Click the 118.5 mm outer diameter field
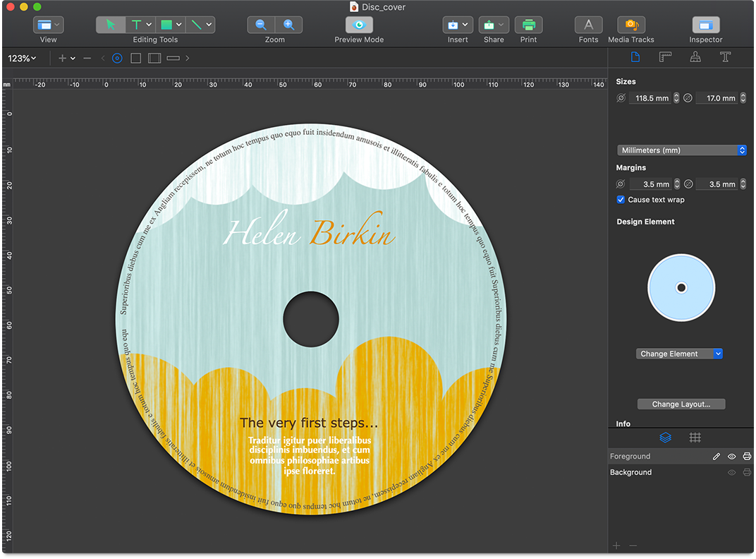 click(x=651, y=98)
